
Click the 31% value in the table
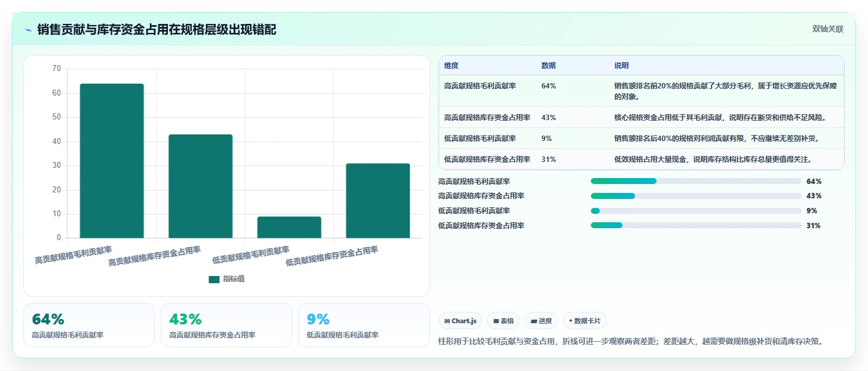click(548, 160)
